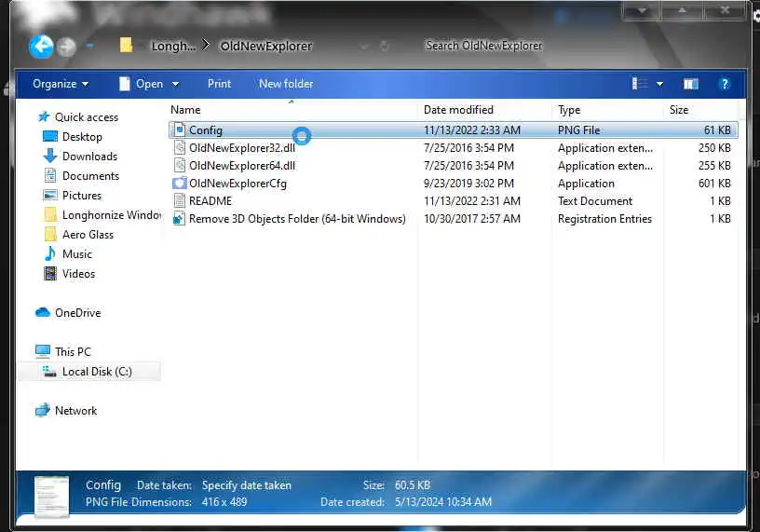Image resolution: width=760 pixels, height=532 pixels.
Task: Click the Downloads arrow icon
Action: pos(50,156)
